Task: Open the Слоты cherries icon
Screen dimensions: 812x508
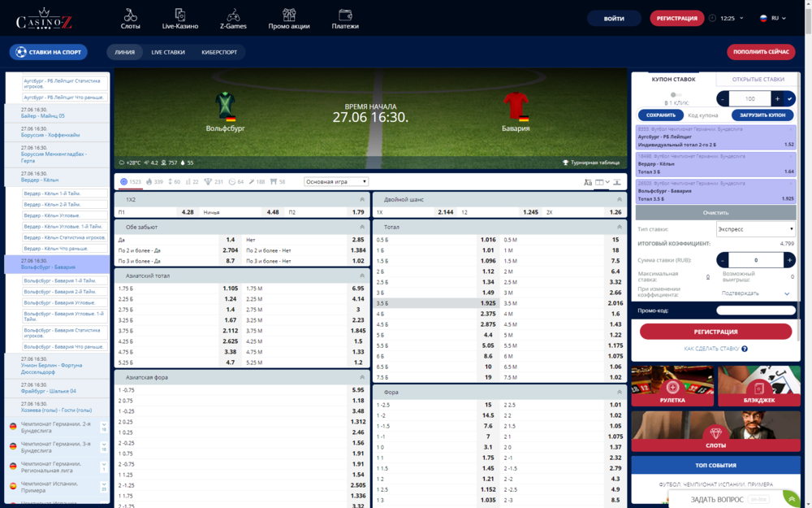Action: [131, 19]
